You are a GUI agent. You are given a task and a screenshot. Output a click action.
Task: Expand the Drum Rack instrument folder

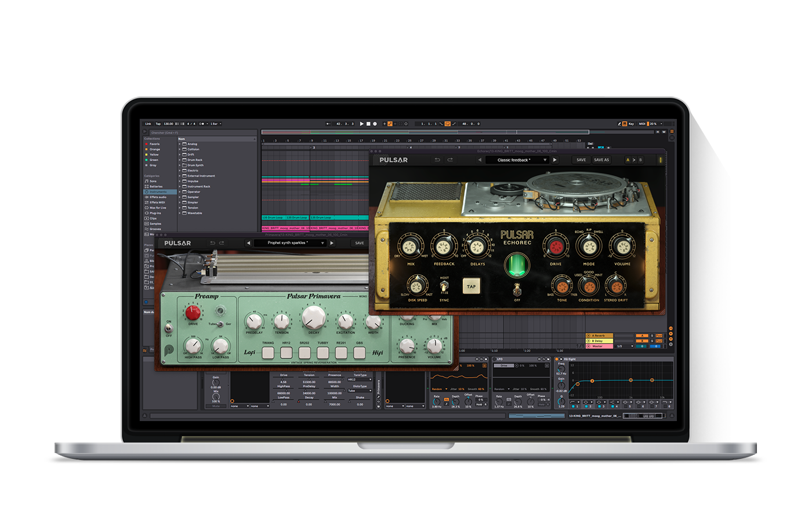pyautogui.click(x=180, y=160)
